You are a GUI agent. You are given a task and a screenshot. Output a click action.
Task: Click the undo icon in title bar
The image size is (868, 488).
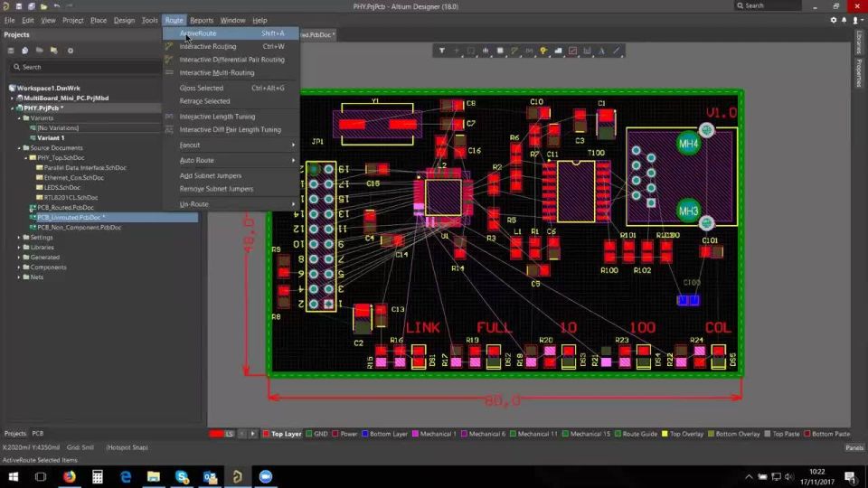pos(57,6)
